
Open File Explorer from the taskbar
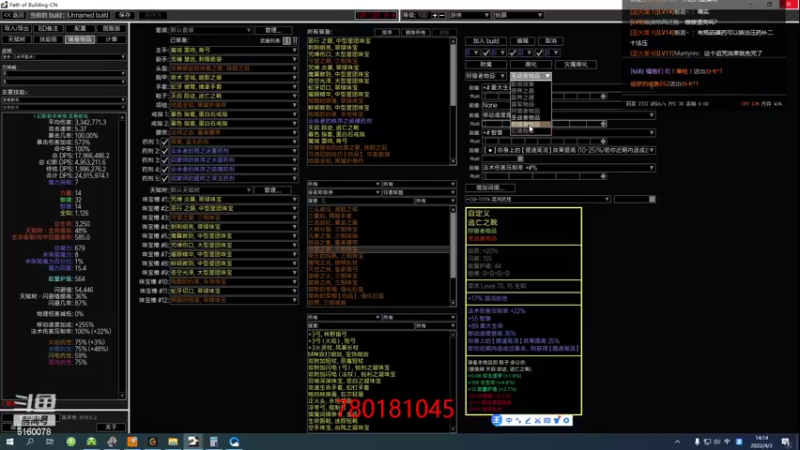click(x=173, y=441)
